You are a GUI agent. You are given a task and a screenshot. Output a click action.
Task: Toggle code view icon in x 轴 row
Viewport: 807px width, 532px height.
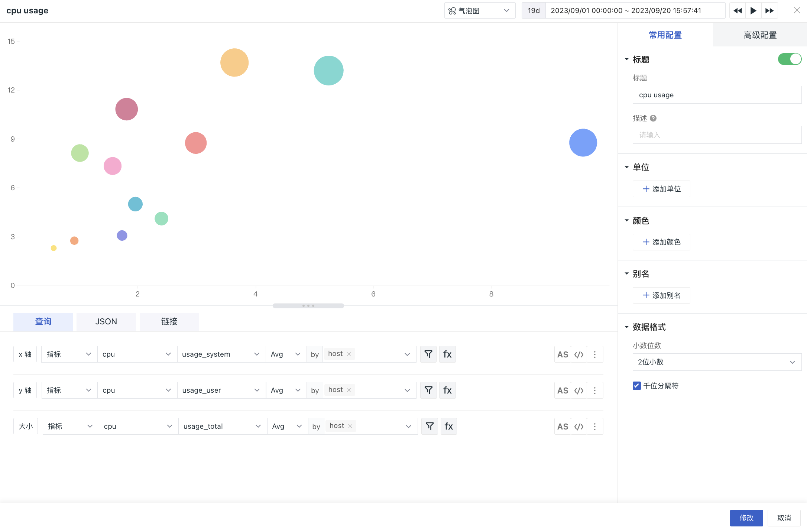(x=579, y=354)
